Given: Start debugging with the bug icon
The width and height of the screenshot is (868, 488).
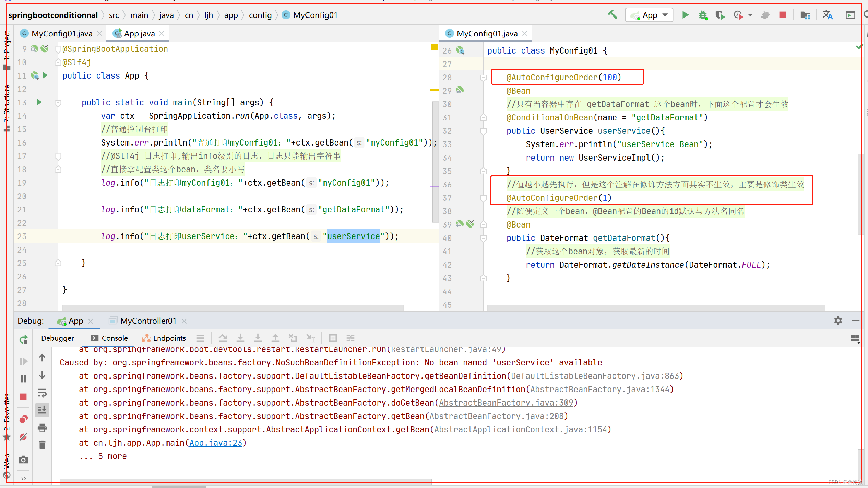Looking at the screenshot, I should [703, 15].
